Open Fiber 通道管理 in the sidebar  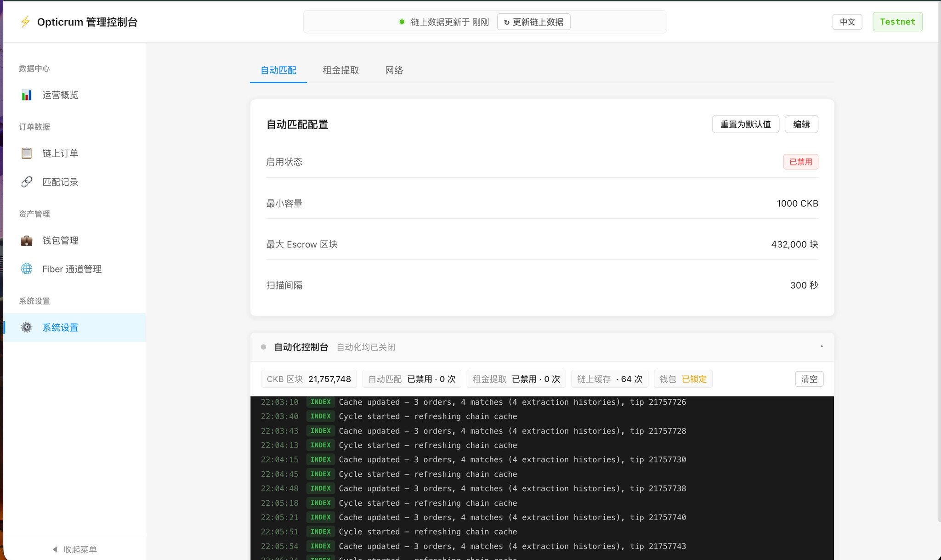(x=74, y=269)
